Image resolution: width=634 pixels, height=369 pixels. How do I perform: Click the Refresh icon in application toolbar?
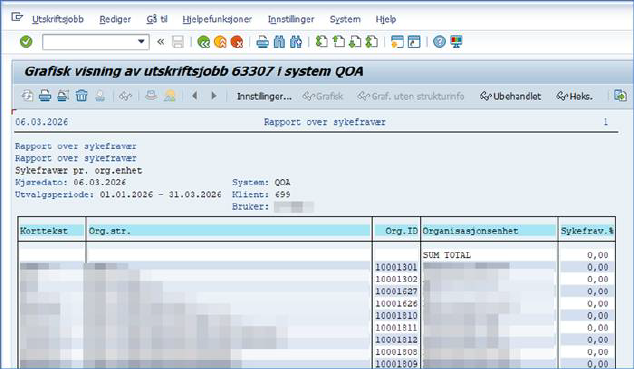(27, 96)
